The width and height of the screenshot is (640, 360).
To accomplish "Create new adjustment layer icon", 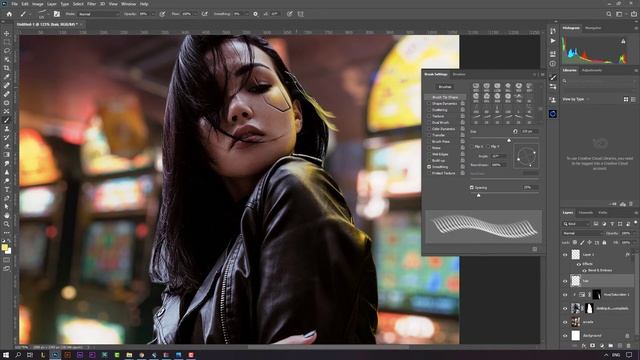I will point(602,346).
